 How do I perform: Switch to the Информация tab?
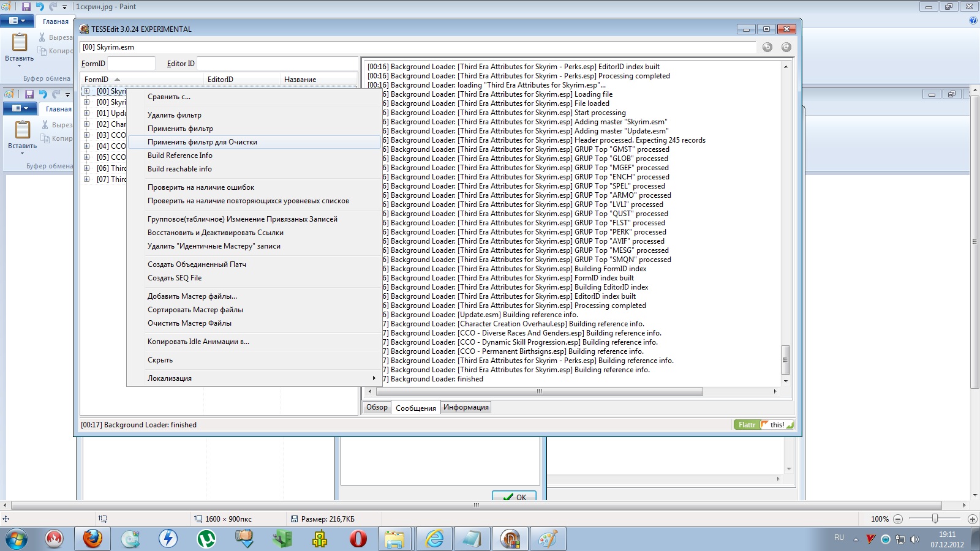click(466, 407)
